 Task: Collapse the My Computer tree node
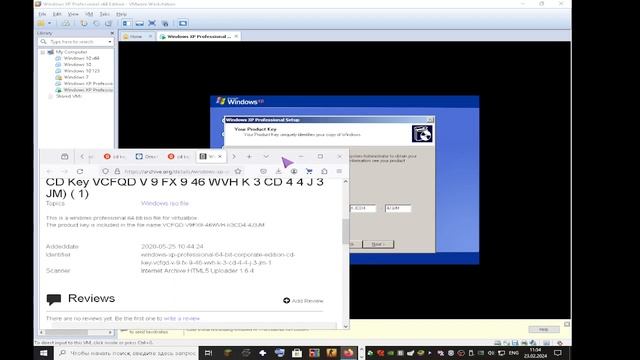[x=42, y=52]
